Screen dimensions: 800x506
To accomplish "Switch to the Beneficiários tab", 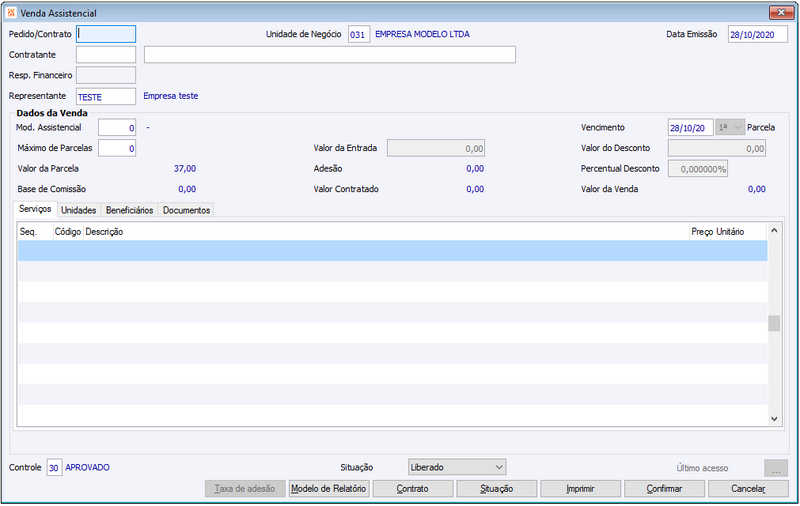I will tap(130, 210).
